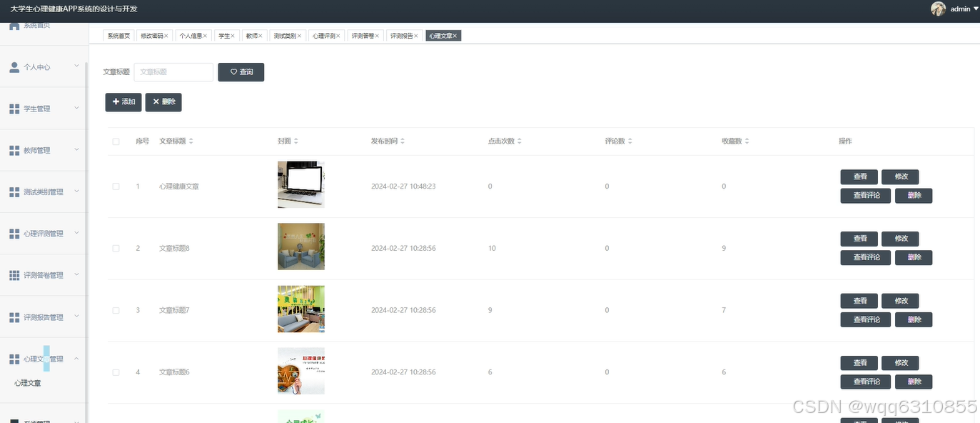Click 修改 for 心理健康文章 row
The height and width of the screenshot is (423, 980).
tap(900, 176)
